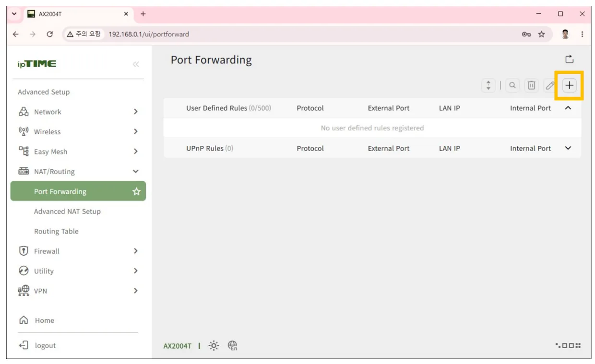595x364 pixels.
Task: Open the magnifier search icon in rules toolbar
Action: [x=512, y=85]
